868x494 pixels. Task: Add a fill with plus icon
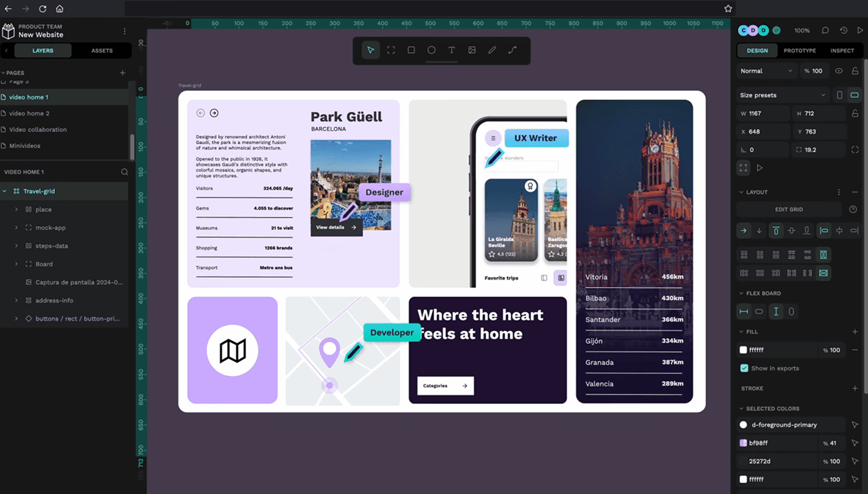coord(855,331)
